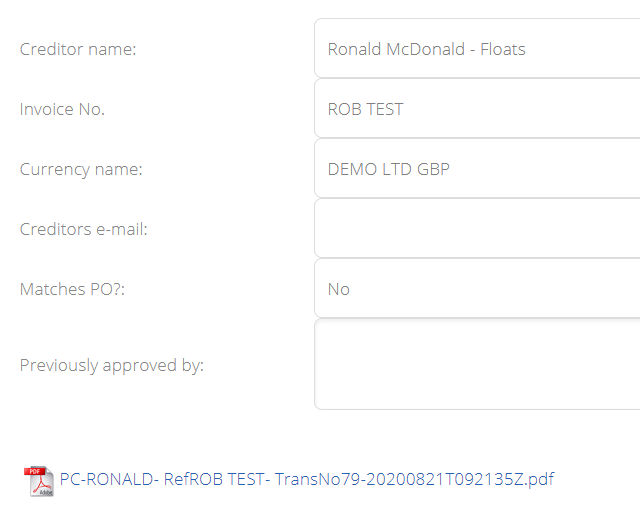Viewport: 640px width, 528px height.
Task: Select the Invoice No. input field
Action: pos(477,109)
